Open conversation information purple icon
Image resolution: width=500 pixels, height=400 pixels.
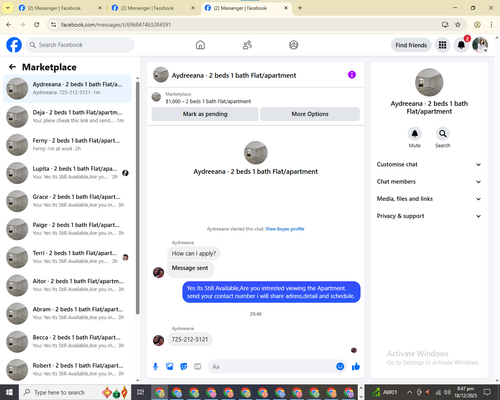(352, 75)
